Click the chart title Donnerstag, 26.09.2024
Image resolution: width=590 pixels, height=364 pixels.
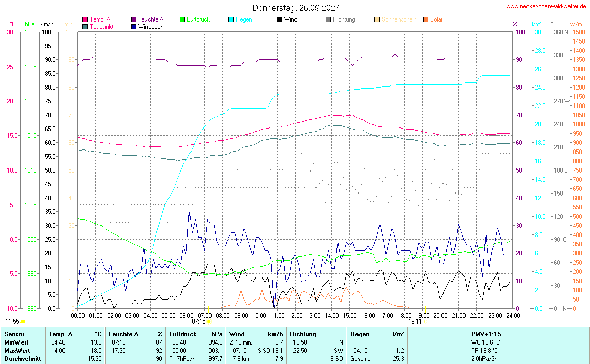coord(296,8)
